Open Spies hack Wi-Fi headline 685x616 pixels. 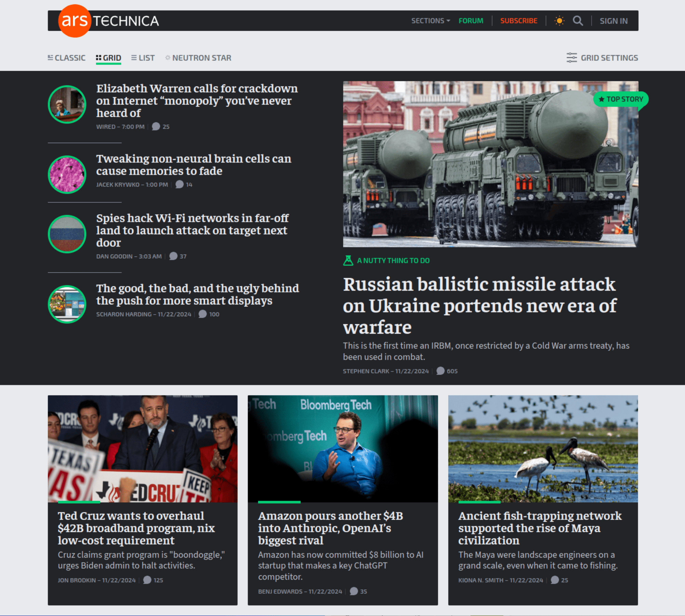point(192,230)
